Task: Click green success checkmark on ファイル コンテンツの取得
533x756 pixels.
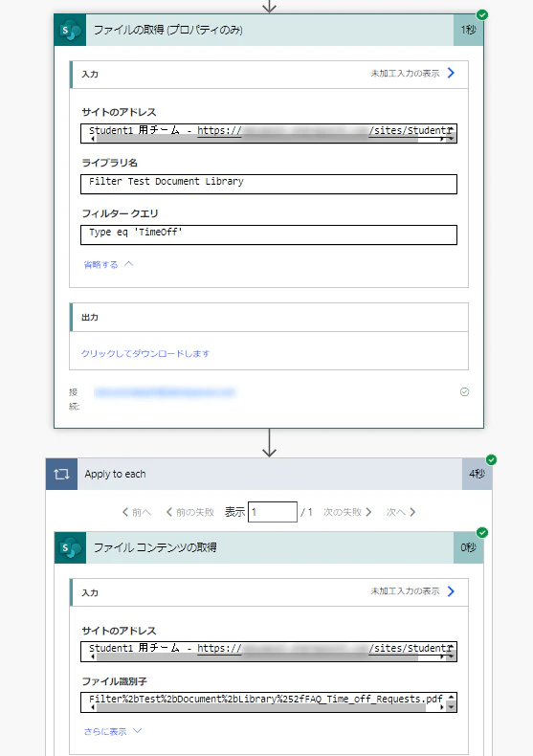Action: tap(482, 532)
